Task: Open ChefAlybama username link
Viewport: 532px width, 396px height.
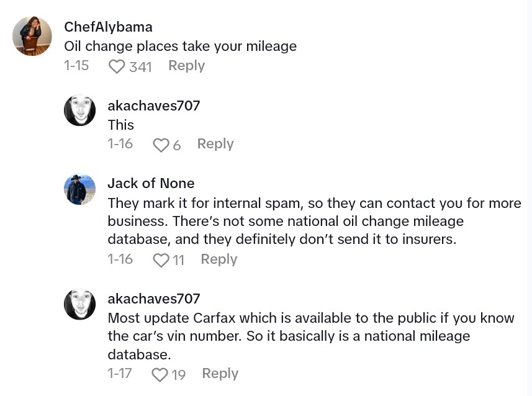Action: (108, 27)
